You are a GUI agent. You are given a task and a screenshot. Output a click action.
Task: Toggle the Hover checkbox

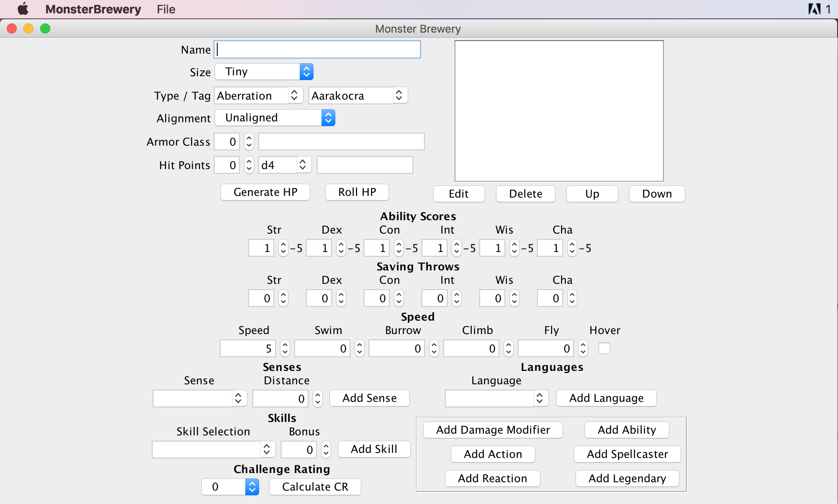(604, 348)
